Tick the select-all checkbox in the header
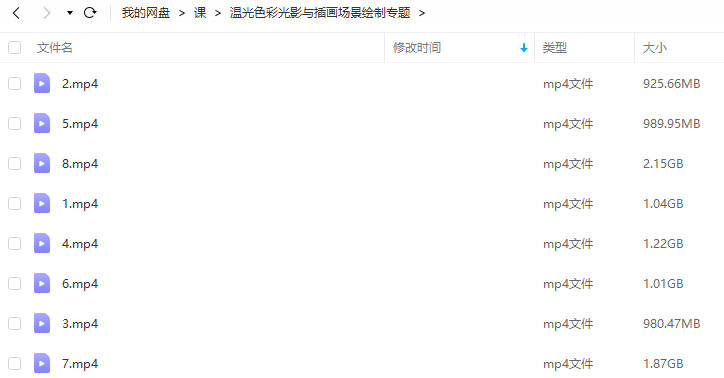 coord(15,48)
